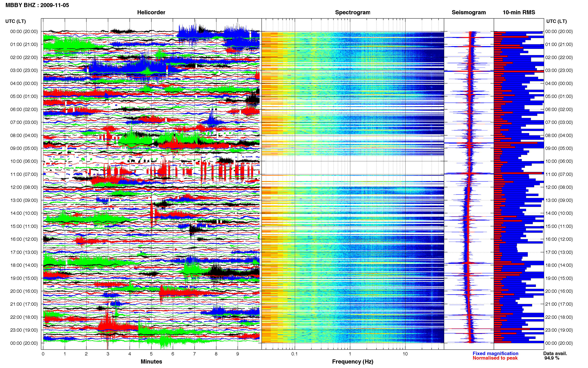Click right time label '10:00 (06:00)'
Viewport: 588px width, 368px height.
point(559,161)
